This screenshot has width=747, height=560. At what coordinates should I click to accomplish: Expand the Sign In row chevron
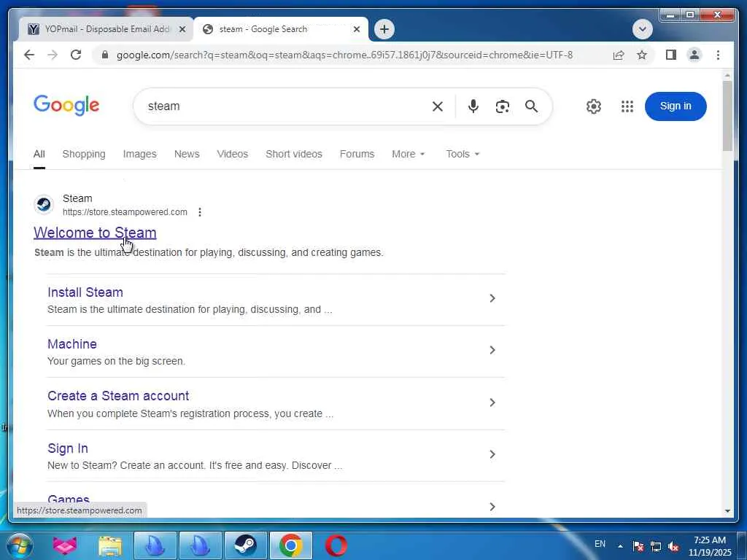click(492, 454)
